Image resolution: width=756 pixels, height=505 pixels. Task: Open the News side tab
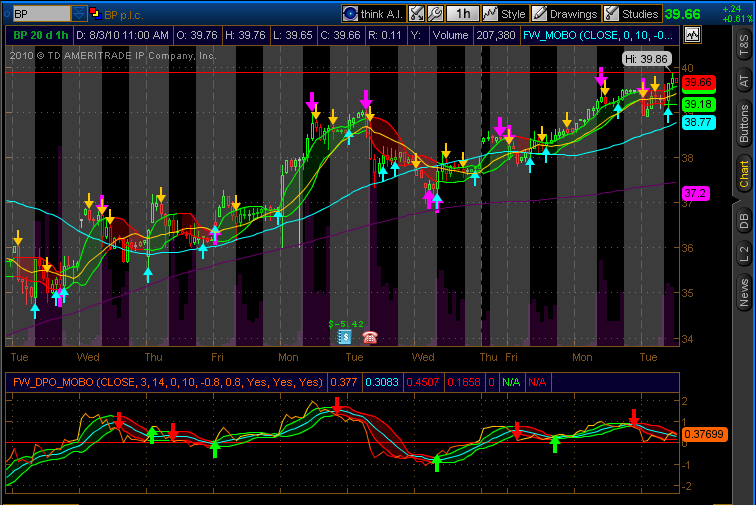744,292
